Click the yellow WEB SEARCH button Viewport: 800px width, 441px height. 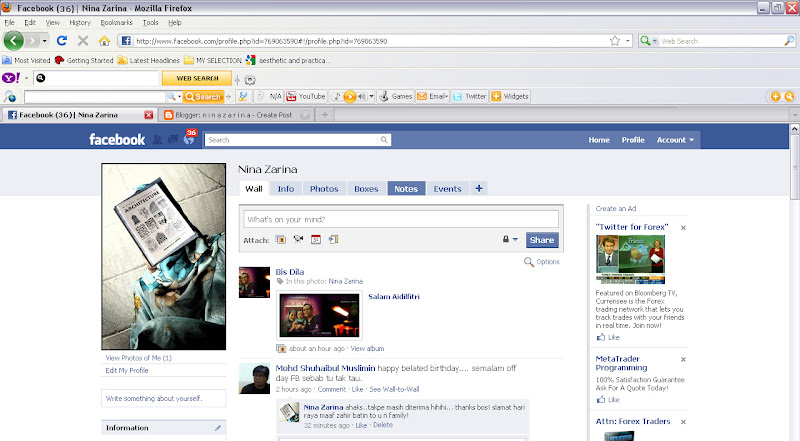[197, 78]
